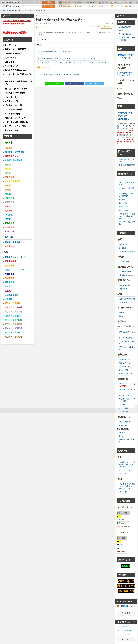Click the 2 いいね! like button

(x=43, y=68)
